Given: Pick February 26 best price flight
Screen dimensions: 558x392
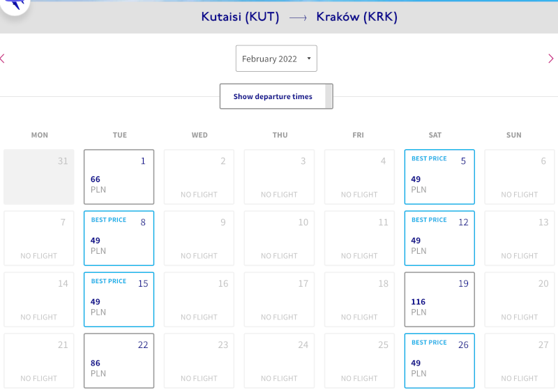Looking at the screenshot, I should point(439,361).
